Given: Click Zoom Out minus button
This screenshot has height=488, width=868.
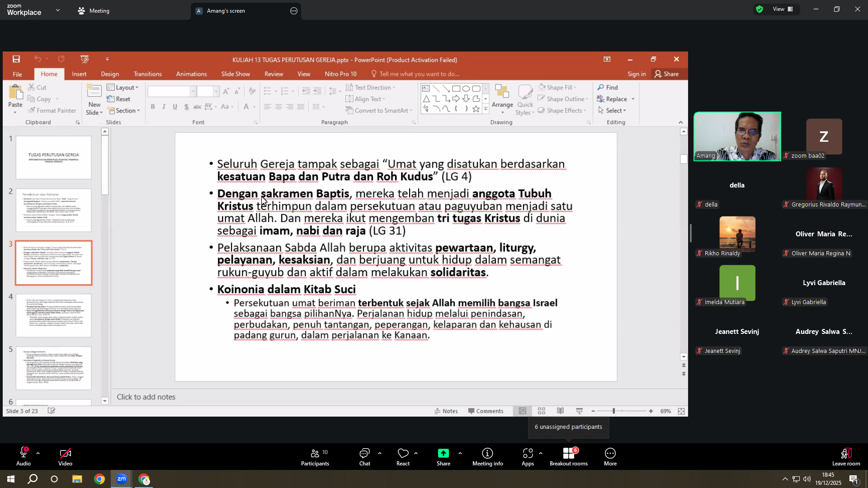Looking at the screenshot, I should click(x=593, y=411).
